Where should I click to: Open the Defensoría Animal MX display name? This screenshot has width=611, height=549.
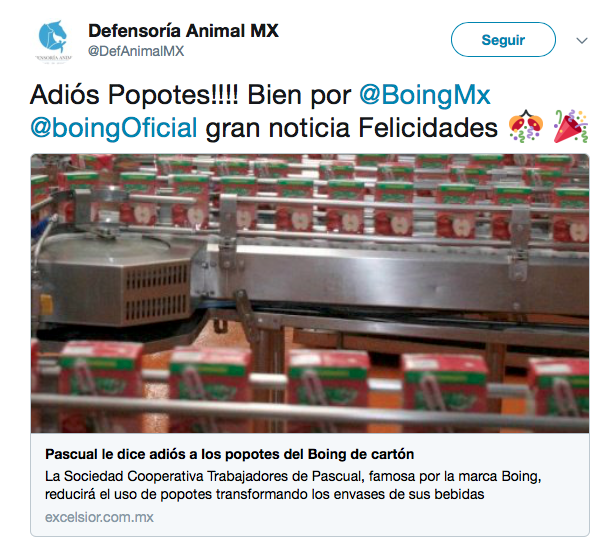point(184,31)
